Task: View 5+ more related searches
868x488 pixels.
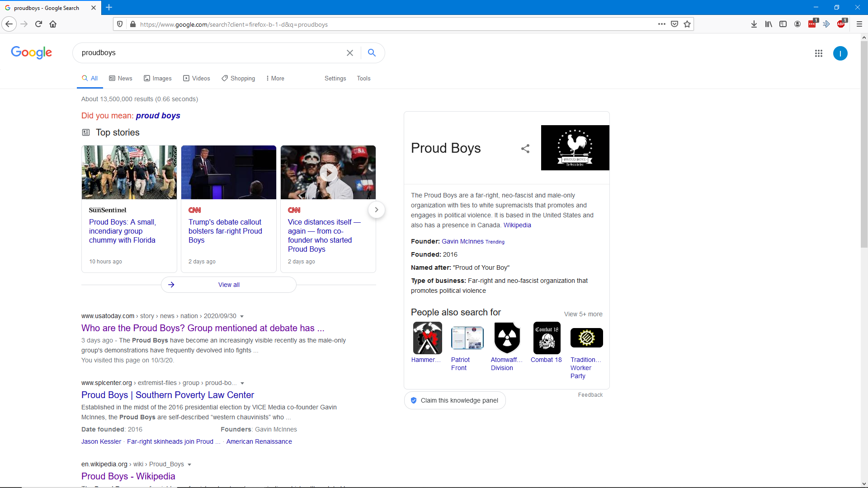Action: [x=583, y=314]
